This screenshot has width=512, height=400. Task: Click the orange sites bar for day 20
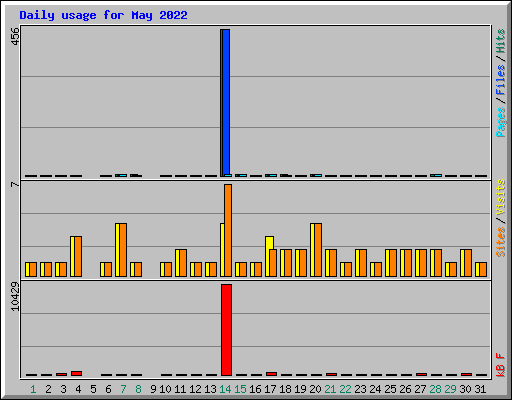coord(318,250)
